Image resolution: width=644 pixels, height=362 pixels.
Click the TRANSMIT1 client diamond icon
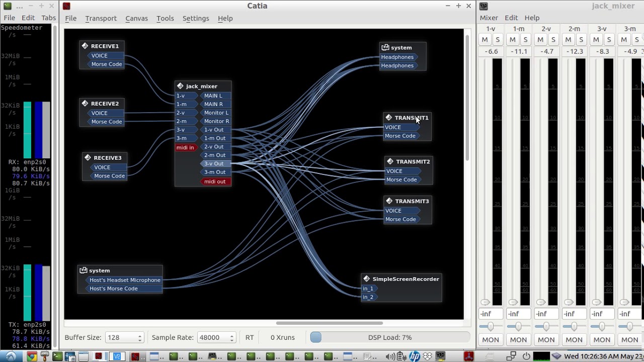coord(388,118)
